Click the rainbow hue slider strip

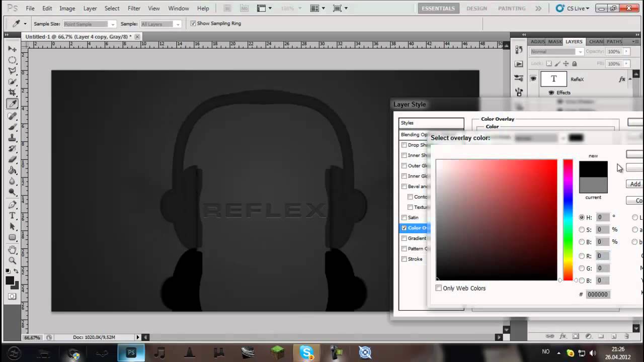[568, 220]
